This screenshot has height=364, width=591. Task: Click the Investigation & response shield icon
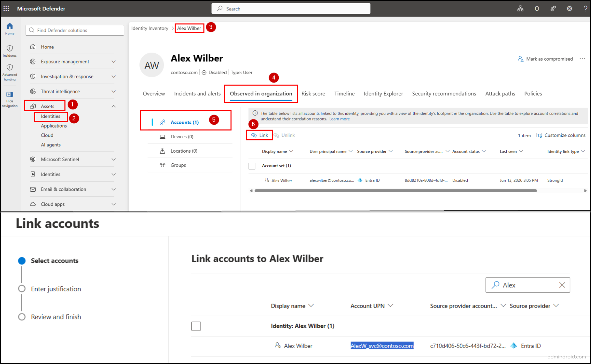[x=33, y=77]
